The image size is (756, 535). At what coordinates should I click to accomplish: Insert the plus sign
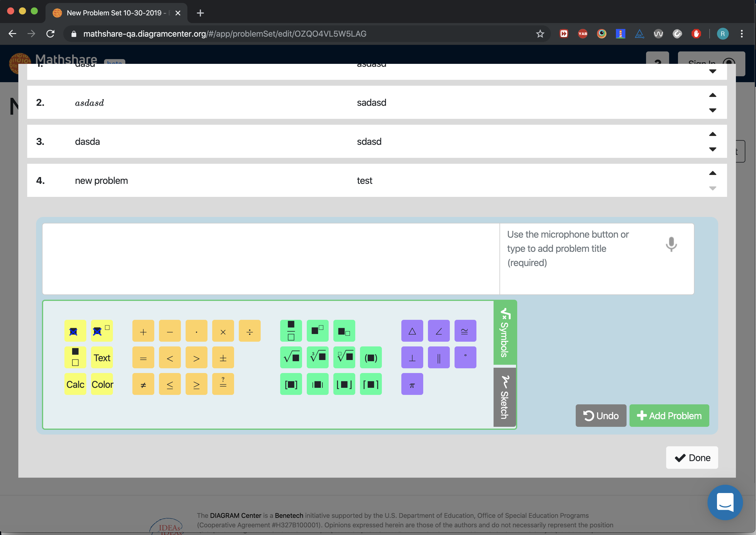pyautogui.click(x=143, y=331)
